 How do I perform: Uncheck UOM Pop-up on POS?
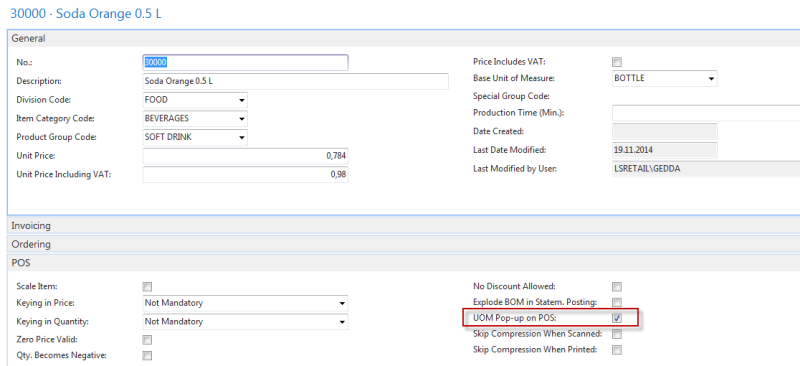[x=617, y=319]
